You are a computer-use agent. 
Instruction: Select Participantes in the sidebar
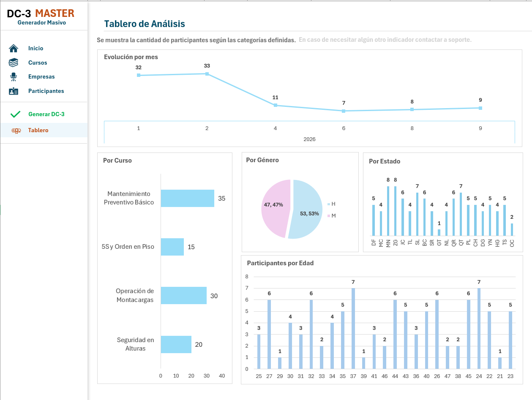(46, 91)
